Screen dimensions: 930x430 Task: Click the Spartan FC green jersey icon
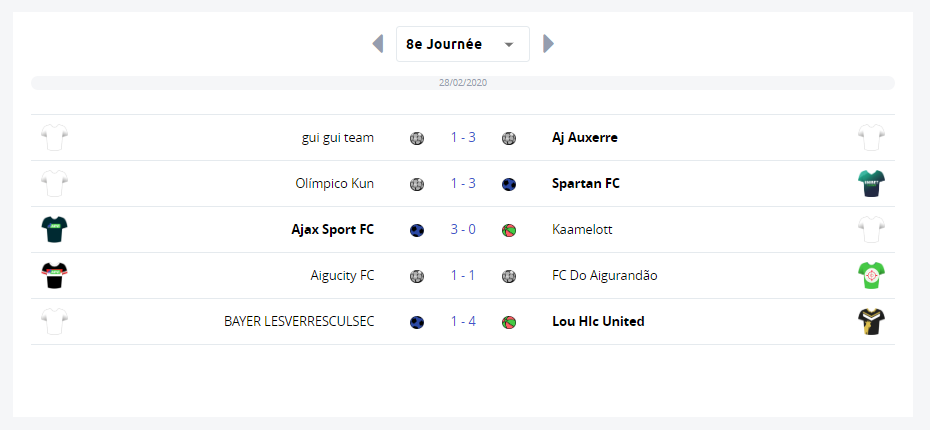(x=871, y=184)
